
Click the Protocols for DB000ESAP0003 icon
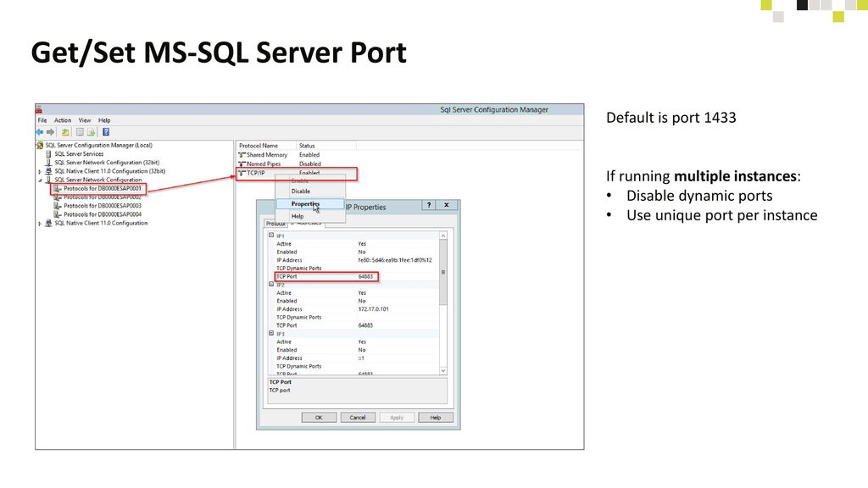pos(58,206)
